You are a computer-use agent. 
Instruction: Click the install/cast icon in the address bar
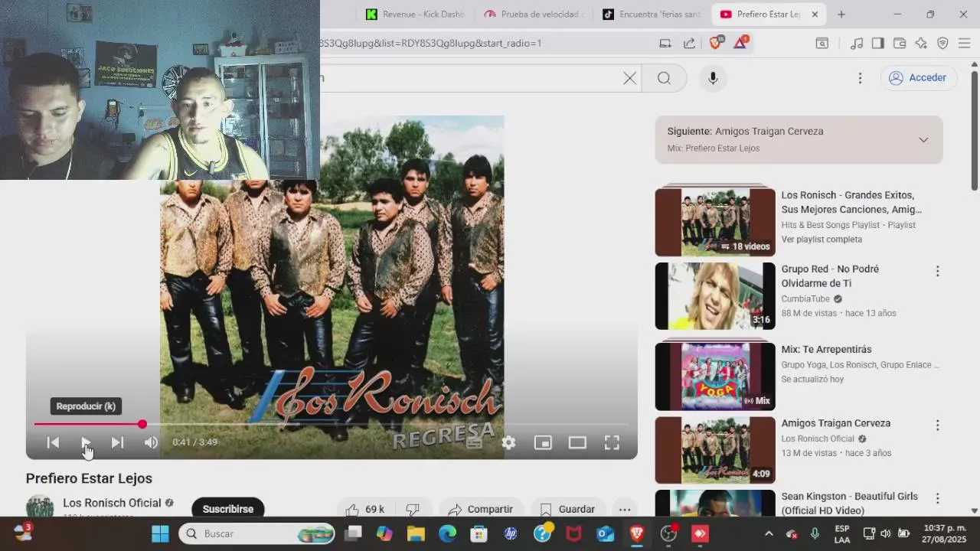(x=665, y=44)
